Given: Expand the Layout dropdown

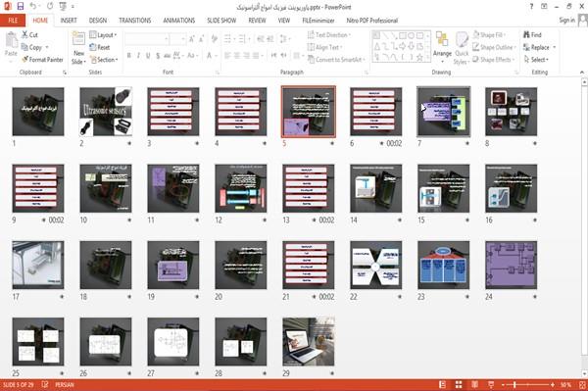Looking at the screenshot, I should tap(103, 35).
